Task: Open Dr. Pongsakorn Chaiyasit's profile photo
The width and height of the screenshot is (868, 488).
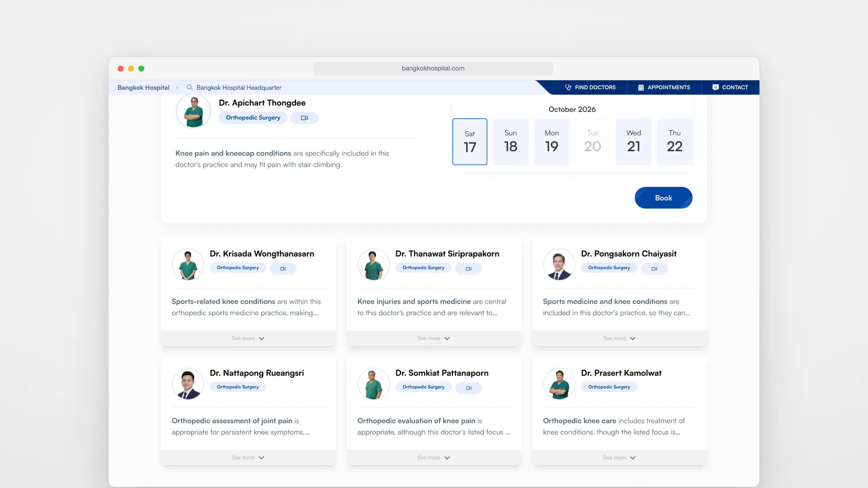Action: [559, 265]
